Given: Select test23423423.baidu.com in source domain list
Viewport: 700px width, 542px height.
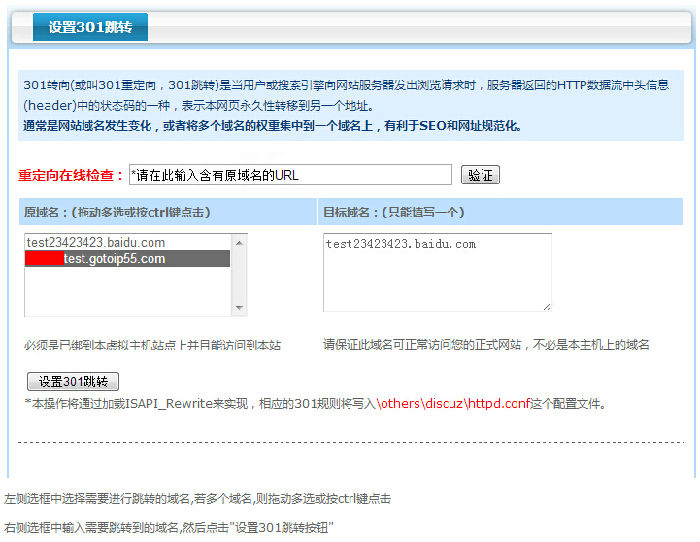Looking at the screenshot, I should (96, 243).
